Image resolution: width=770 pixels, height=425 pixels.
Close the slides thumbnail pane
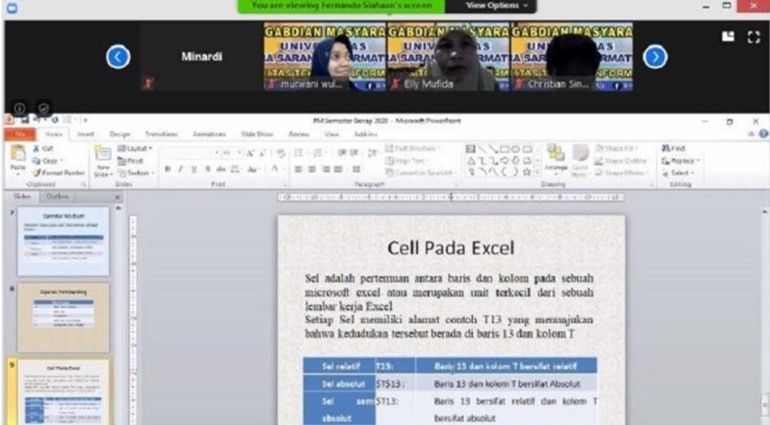click(x=117, y=197)
